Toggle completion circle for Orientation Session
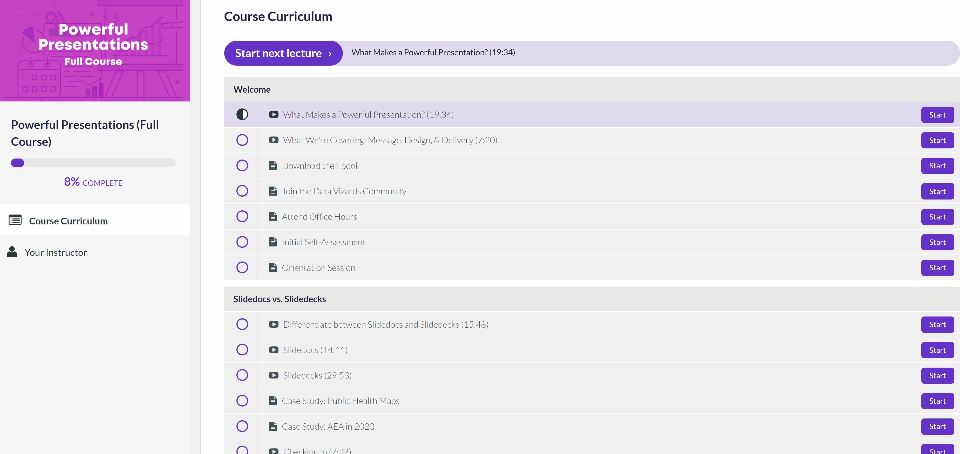Screen dimensions: 980x454 pos(242,267)
